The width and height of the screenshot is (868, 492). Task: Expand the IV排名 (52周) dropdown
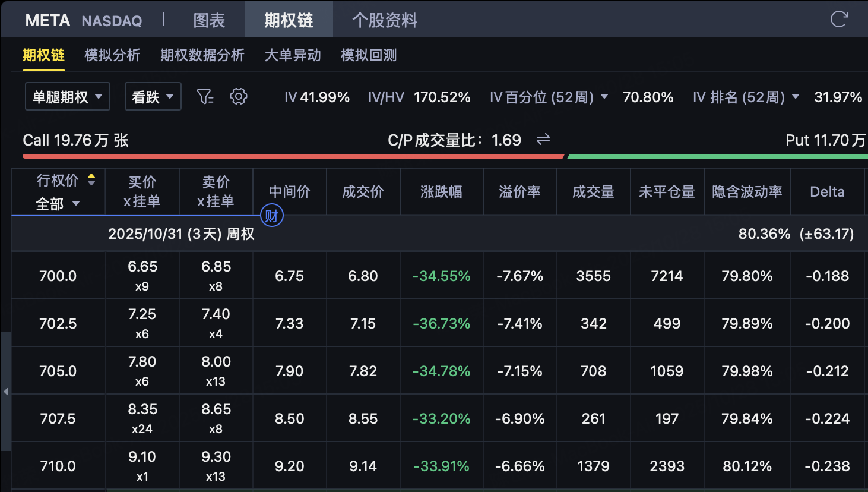click(796, 96)
